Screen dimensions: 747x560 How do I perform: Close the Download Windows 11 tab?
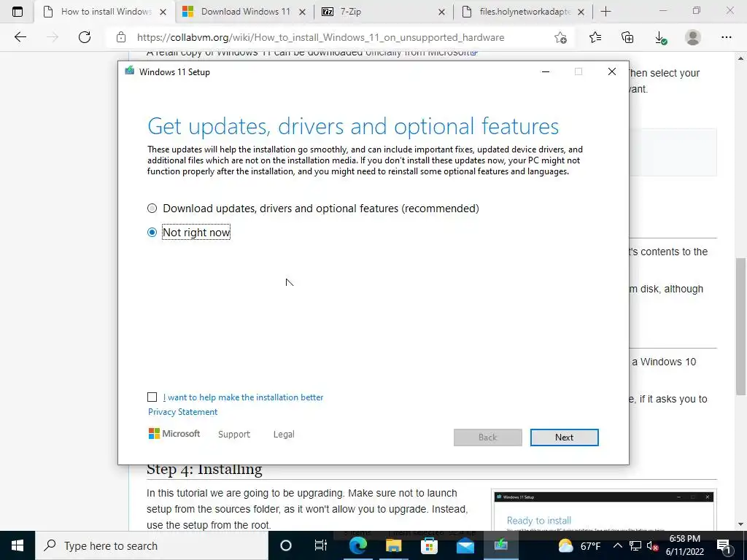(x=302, y=12)
